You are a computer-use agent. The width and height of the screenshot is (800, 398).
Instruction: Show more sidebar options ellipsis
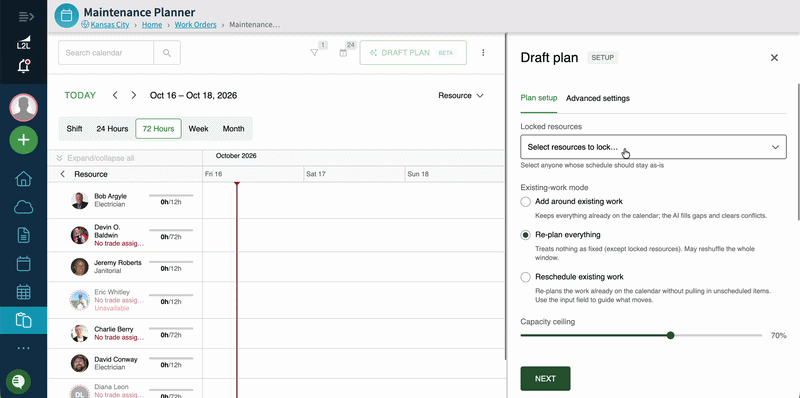pyautogui.click(x=23, y=348)
